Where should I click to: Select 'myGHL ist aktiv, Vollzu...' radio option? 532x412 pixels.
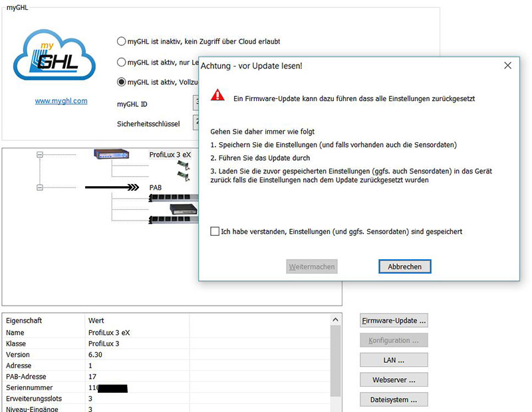pyautogui.click(x=121, y=82)
